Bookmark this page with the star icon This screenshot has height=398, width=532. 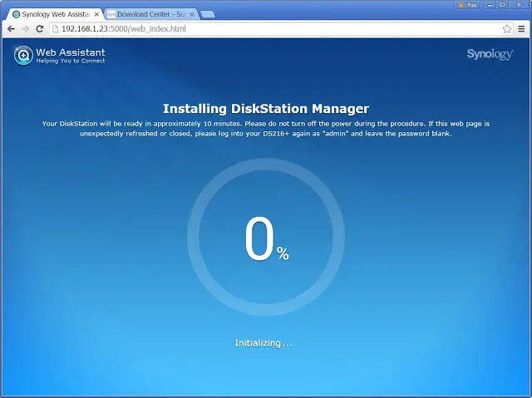[507, 29]
